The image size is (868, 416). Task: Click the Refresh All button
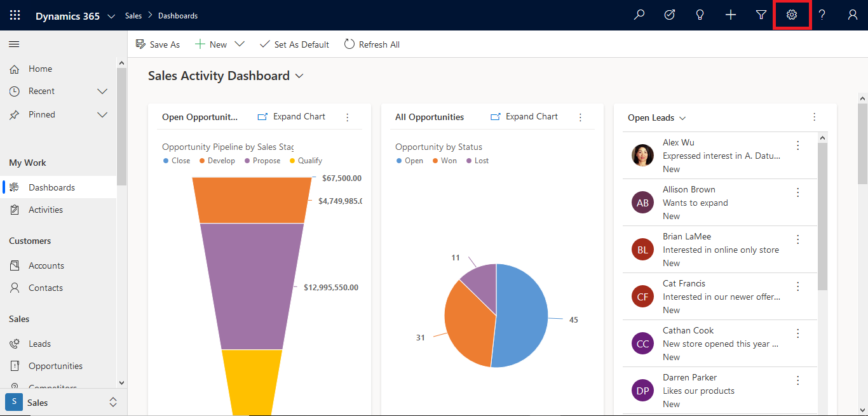372,44
